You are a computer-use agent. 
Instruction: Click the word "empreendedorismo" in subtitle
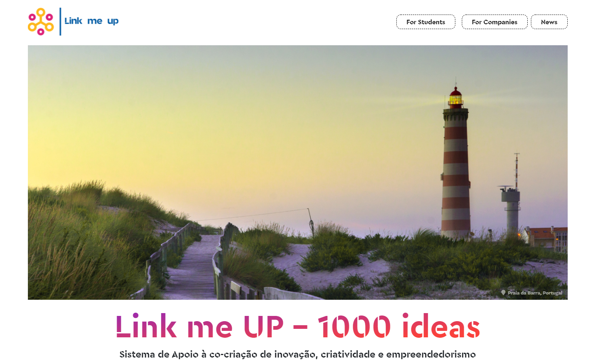click(431, 354)
